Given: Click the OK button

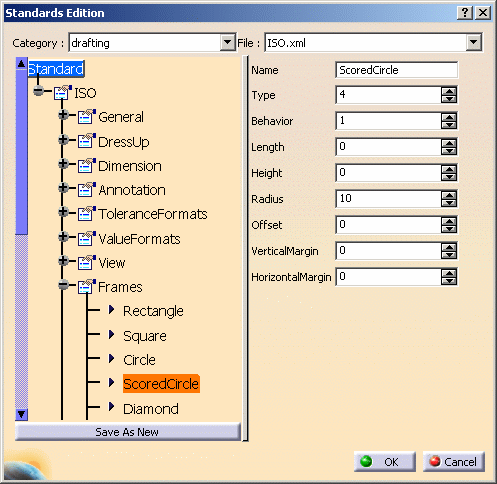Looking at the screenshot, I should pos(385,462).
